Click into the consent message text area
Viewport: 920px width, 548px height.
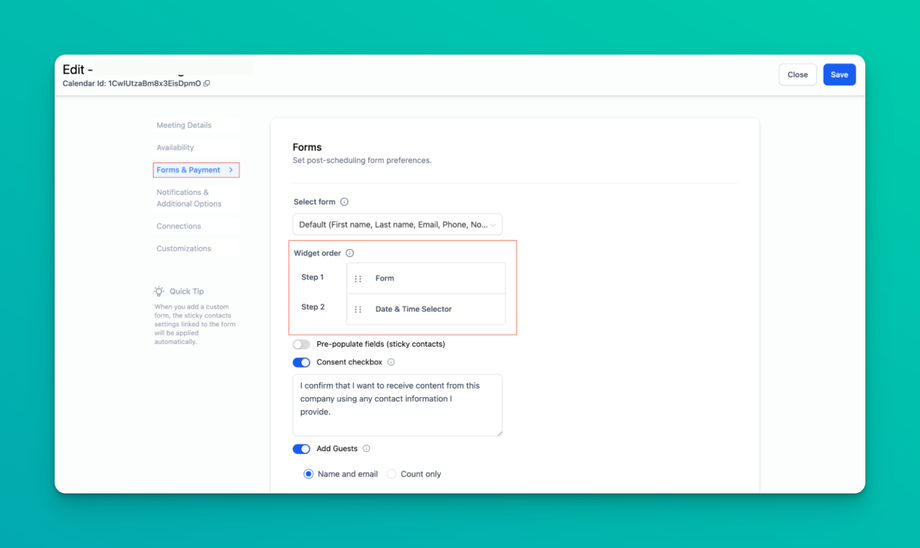pos(397,405)
